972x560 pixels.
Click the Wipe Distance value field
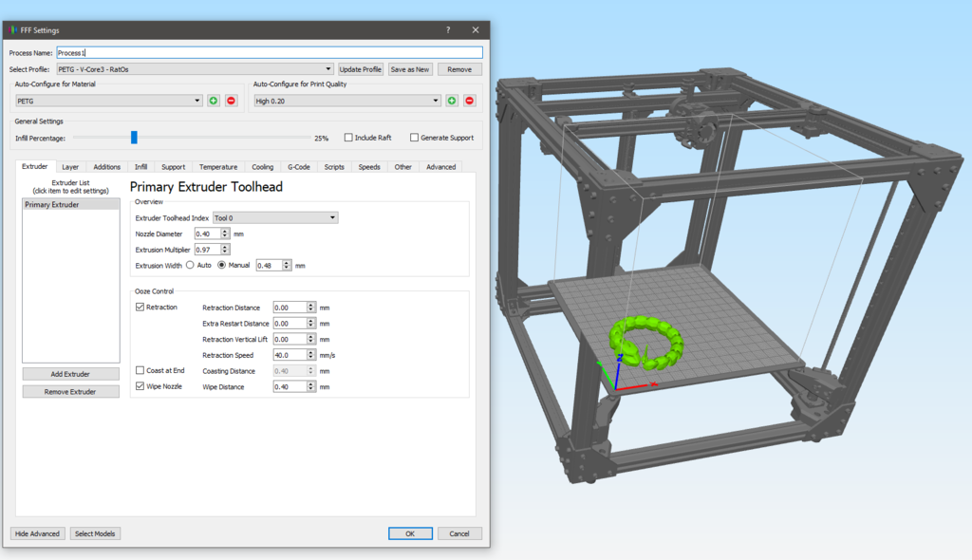290,386
